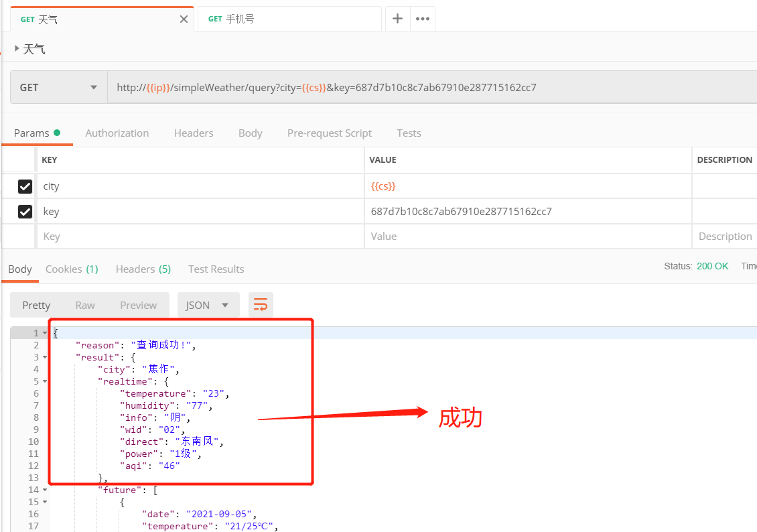Click the wrap lines icon beside JSON selector
Screen dimensions: 757x532
pos(261,304)
